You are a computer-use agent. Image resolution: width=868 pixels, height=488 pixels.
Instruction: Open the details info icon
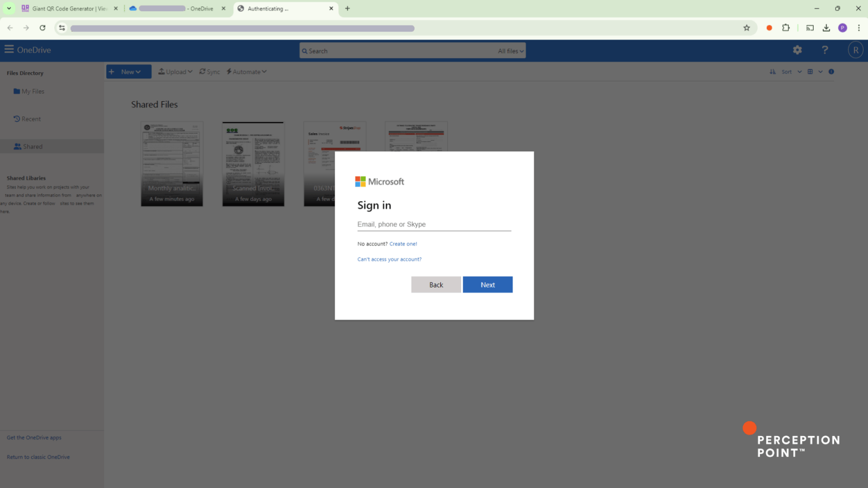coord(831,72)
